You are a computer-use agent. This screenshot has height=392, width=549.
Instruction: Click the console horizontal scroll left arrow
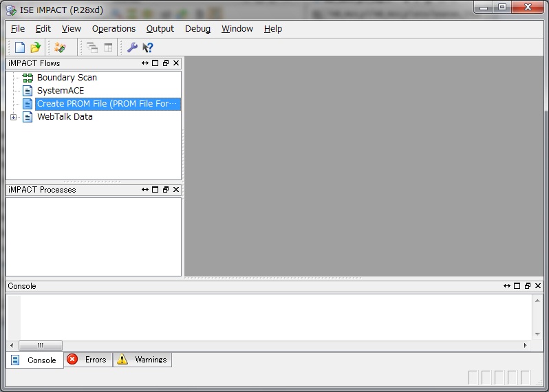tap(12, 345)
